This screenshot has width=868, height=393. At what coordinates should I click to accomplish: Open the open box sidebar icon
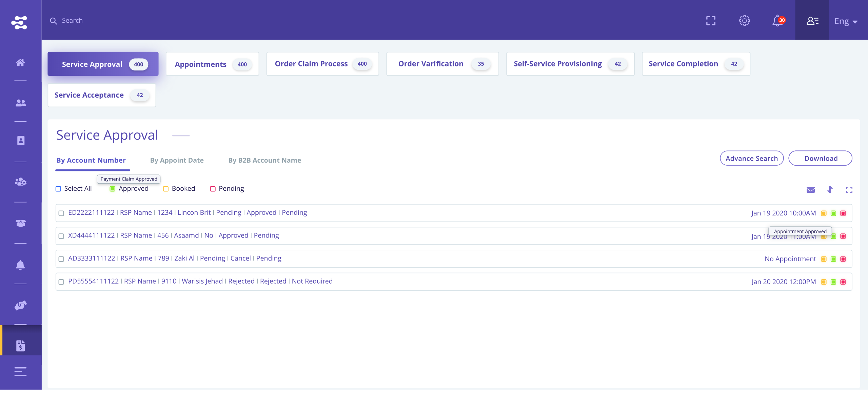pos(21,223)
